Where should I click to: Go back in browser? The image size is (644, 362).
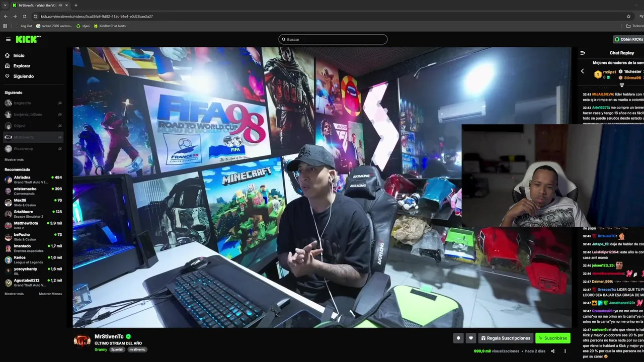click(6, 16)
